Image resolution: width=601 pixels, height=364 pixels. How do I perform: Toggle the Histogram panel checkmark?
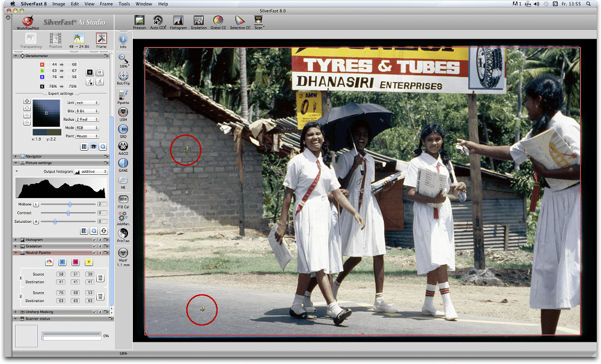click(96, 240)
